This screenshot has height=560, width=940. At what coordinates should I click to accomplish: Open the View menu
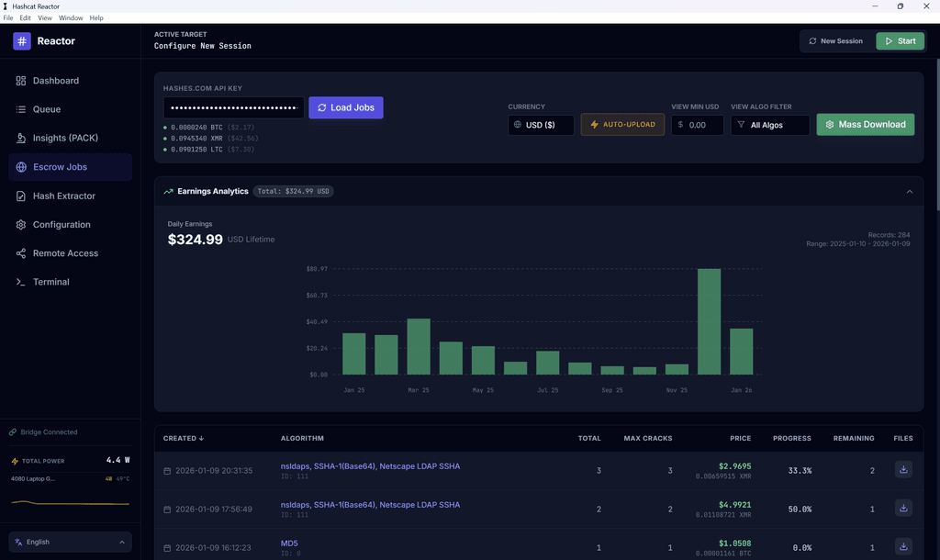pos(44,17)
